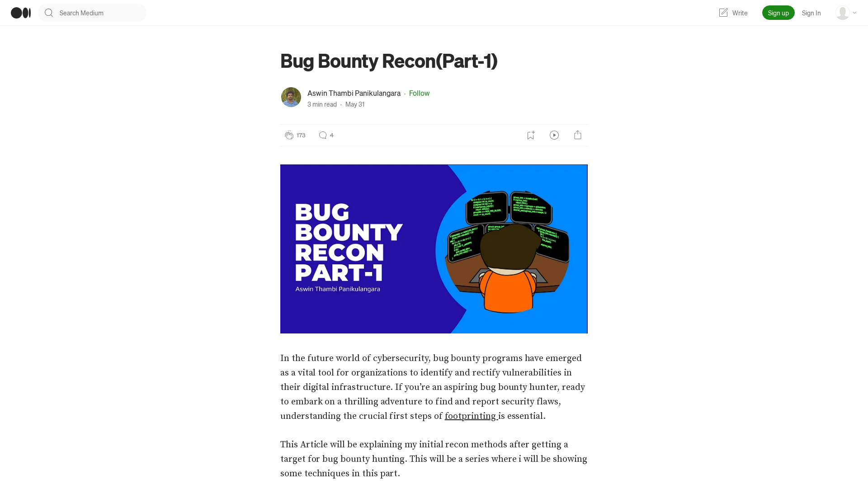Viewport: 868px width, 488px height.
Task: Click the Follow author button
Action: pos(419,93)
